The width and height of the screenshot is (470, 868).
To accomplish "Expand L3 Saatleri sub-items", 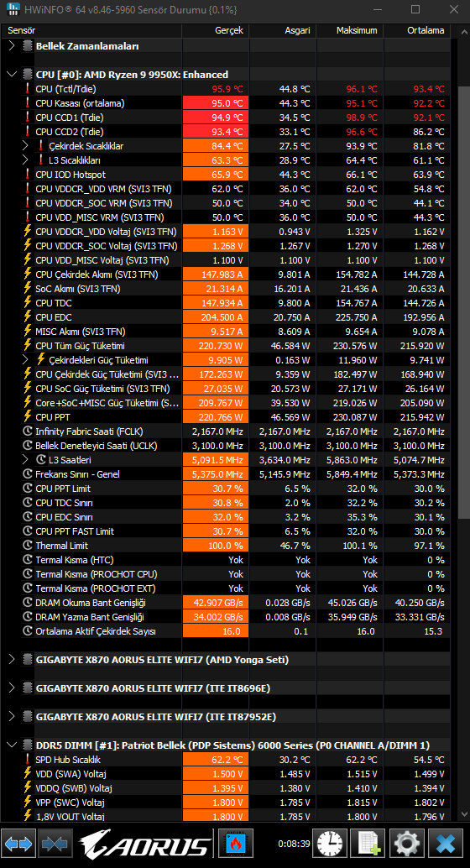I will click(x=25, y=460).
